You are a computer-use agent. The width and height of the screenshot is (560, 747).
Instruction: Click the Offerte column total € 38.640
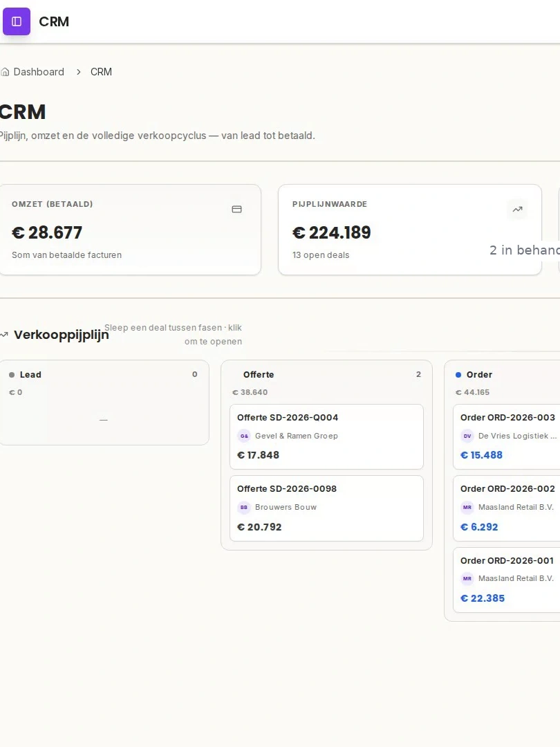250,393
